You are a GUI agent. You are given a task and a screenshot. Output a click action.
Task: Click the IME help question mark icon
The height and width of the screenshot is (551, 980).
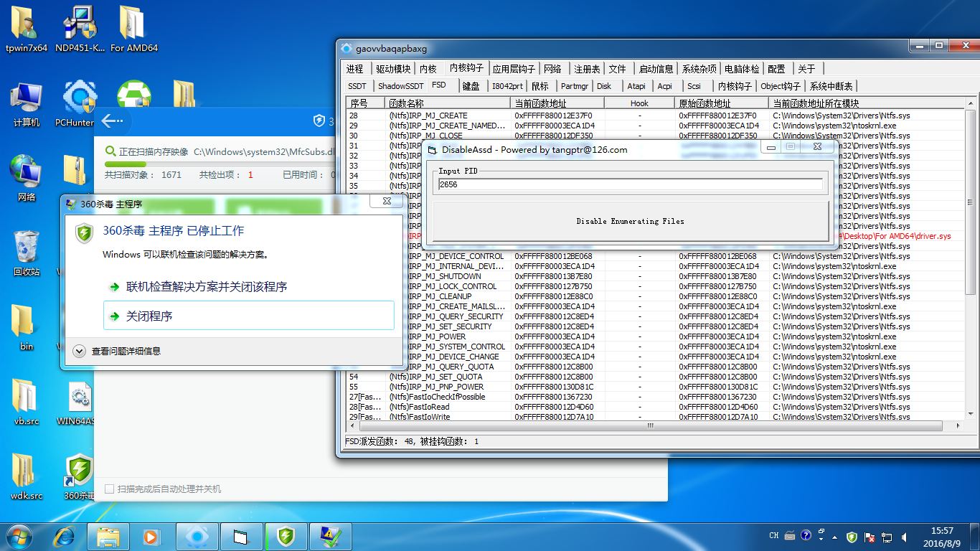point(806,536)
